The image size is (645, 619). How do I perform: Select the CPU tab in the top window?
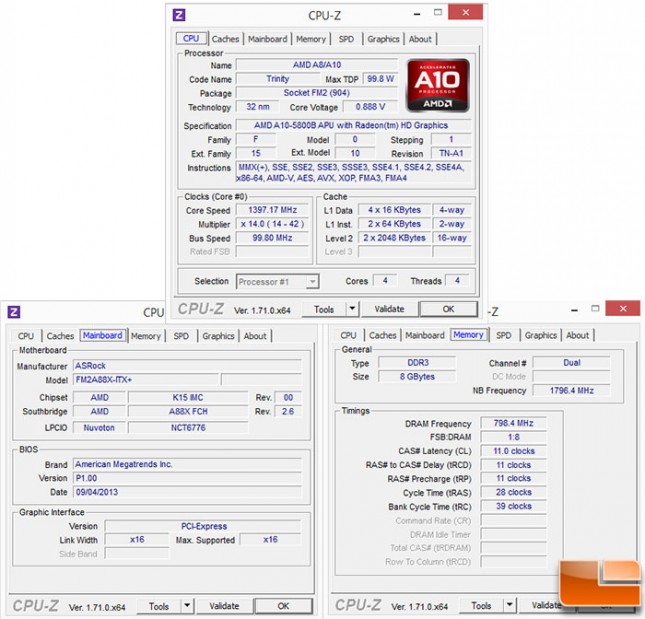click(x=191, y=38)
